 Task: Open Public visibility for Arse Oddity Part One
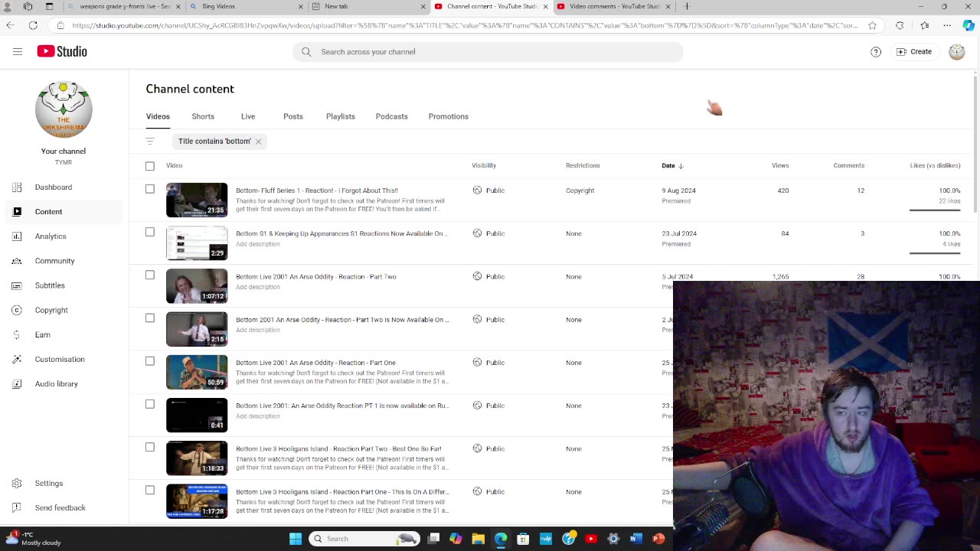488,363
